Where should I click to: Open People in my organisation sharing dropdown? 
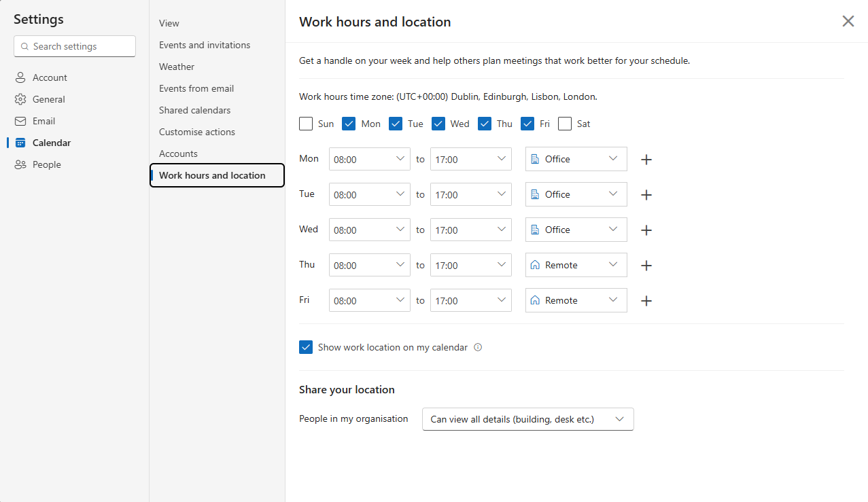[528, 419]
